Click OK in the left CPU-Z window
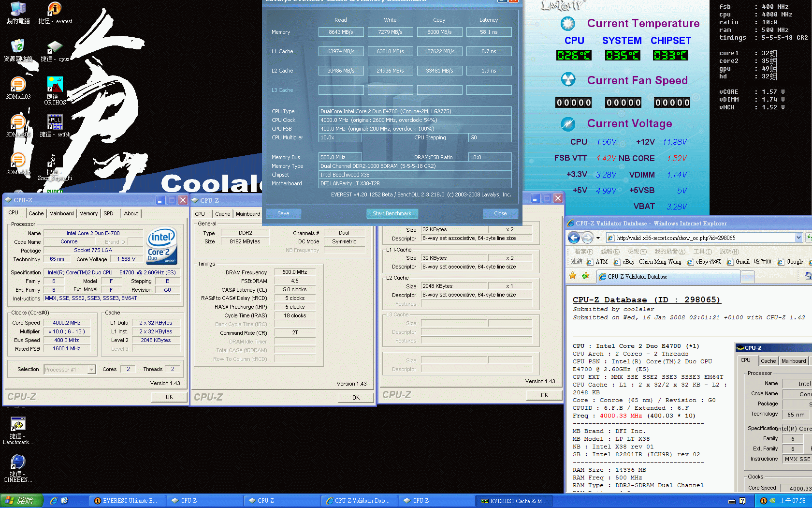Viewport: 812px width, 508px height. coord(169,397)
